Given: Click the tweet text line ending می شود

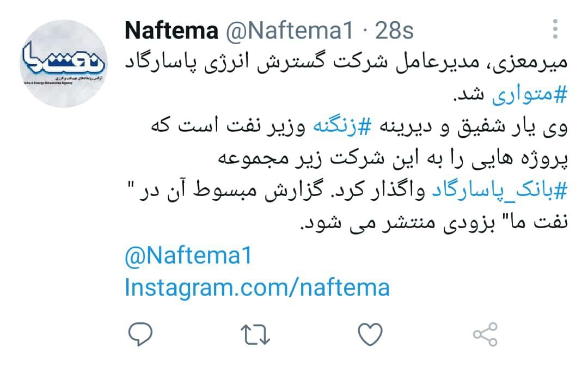Looking at the screenshot, I should click(434, 223).
